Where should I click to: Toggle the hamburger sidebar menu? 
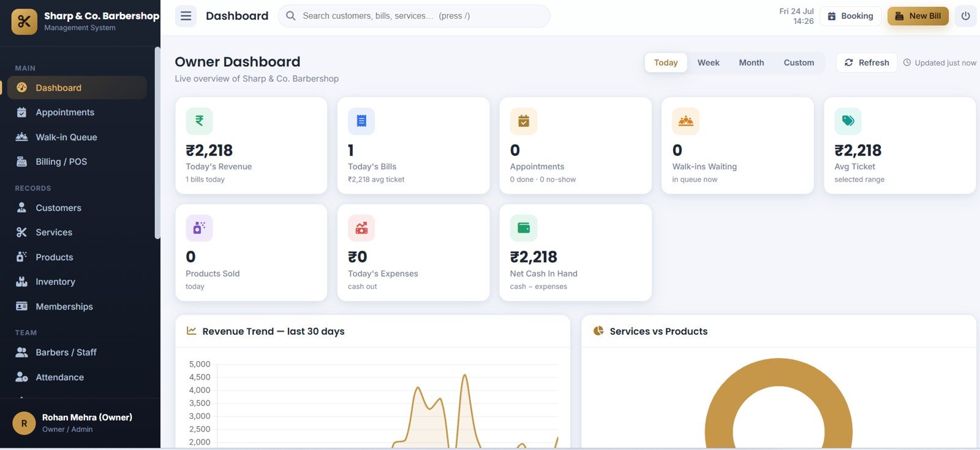(x=186, y=16)
